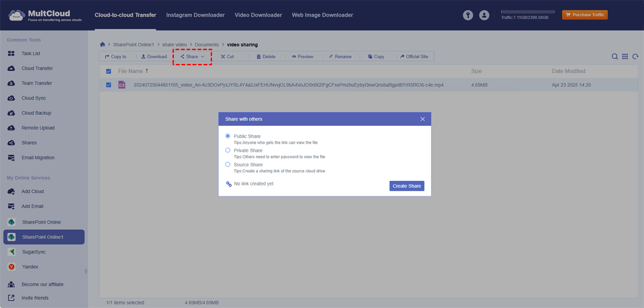The height and width of the screenshot is (308, 644).
Task: Click the home icon in breadcrumb
Action: click(103, 45)
